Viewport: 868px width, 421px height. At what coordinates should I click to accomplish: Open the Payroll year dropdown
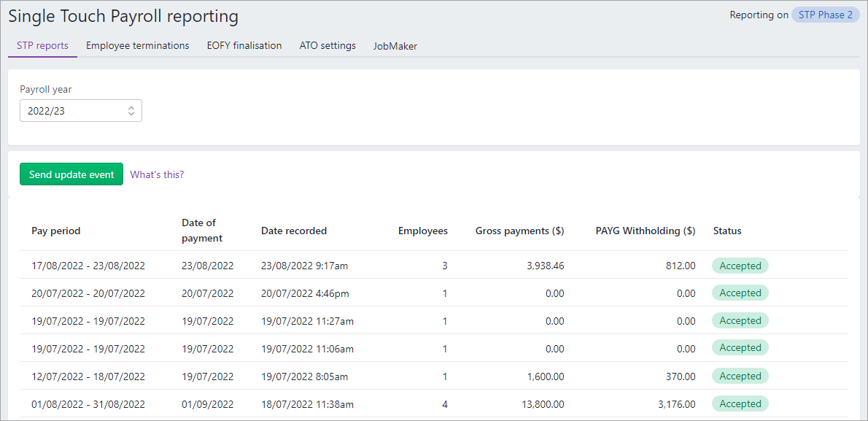coord(80,111)
